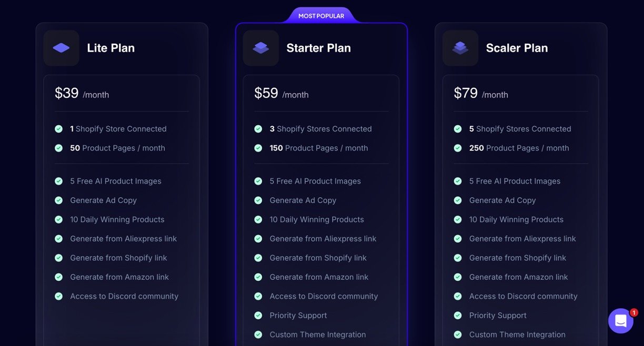644x346 pixels.
Task: Click Lite Plan's Access to Discord community
Action: (124, 296)
